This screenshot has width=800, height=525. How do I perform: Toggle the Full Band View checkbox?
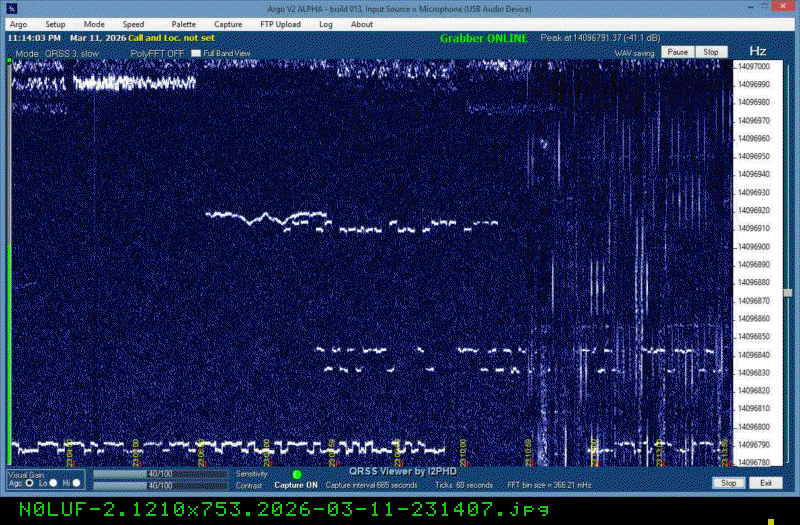coord(197,52)
